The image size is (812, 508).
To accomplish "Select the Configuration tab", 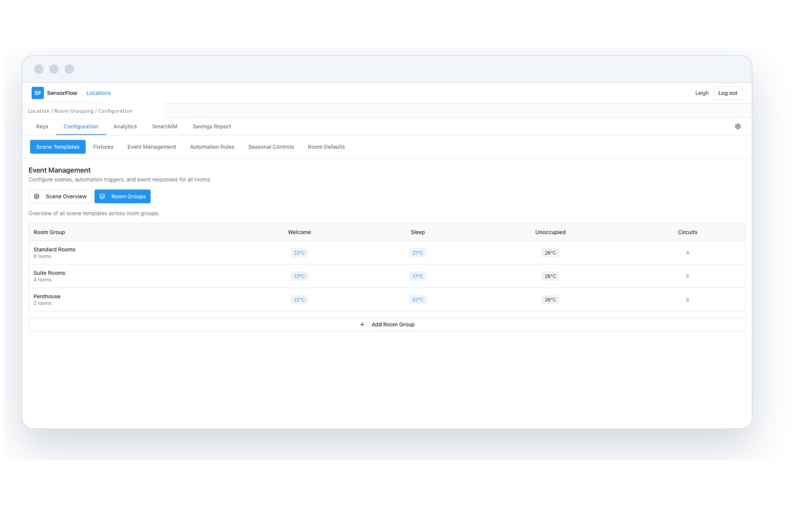I will [81, 126].
